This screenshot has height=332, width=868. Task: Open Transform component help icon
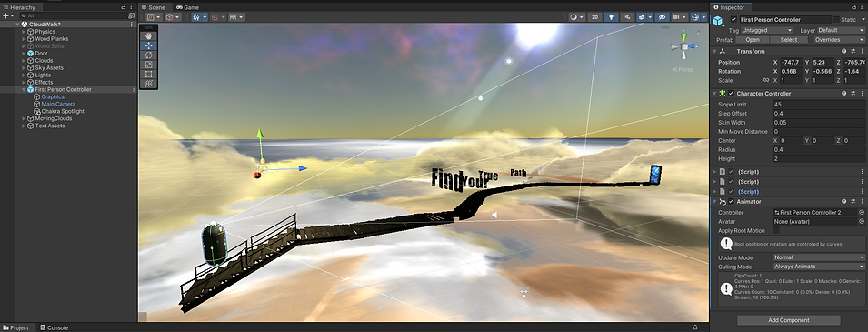(x=844, y=51)
